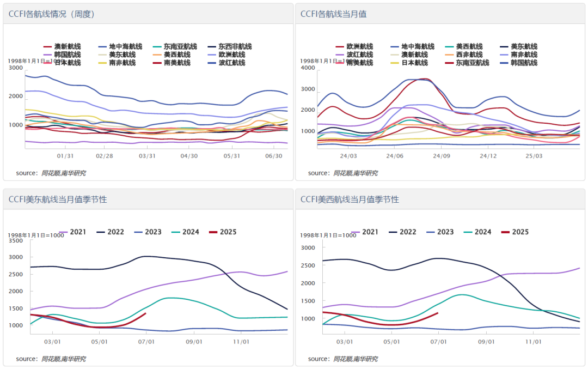Toggle 南非航线 legend in weekly CCFI chart

tap(117, 63)
